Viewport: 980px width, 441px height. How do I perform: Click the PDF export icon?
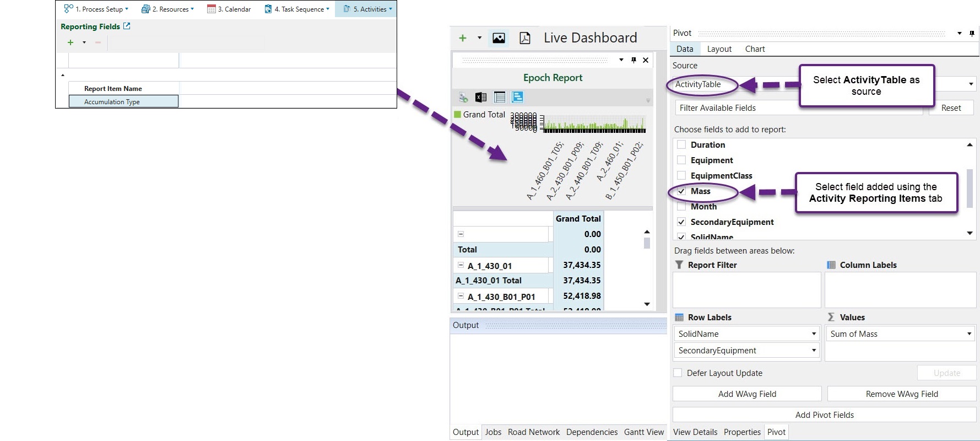click(x=525, y=38)
